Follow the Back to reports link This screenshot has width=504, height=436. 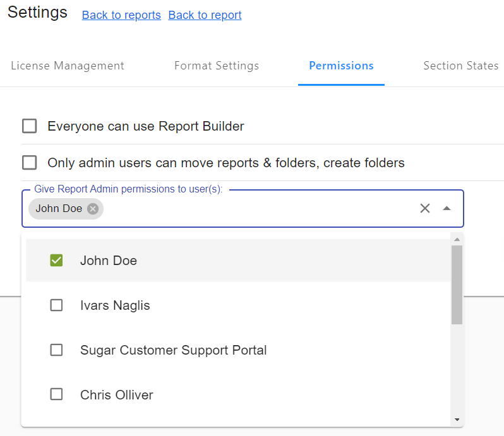(x=121, y=15)
